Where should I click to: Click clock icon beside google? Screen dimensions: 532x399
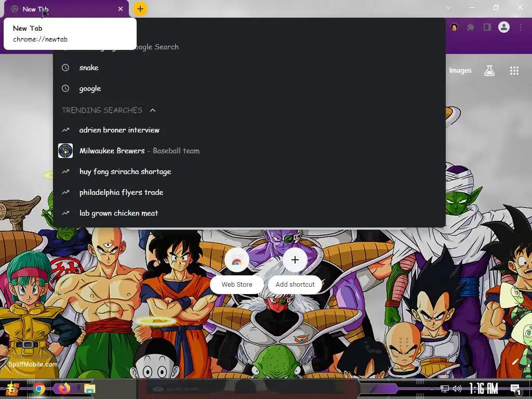65,88
